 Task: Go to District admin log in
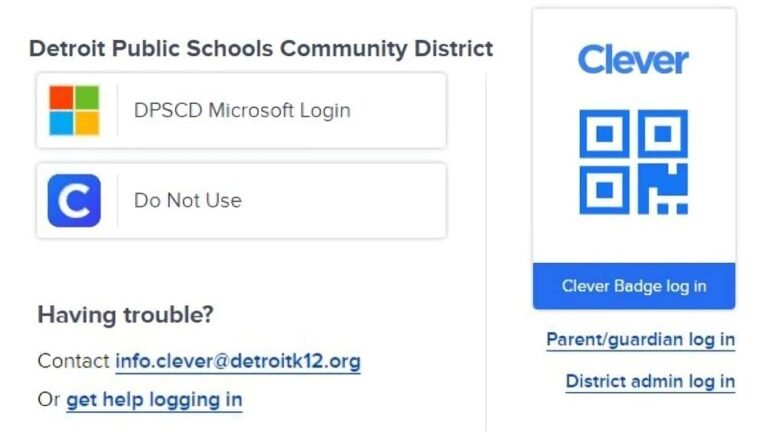tap(650, 381)
